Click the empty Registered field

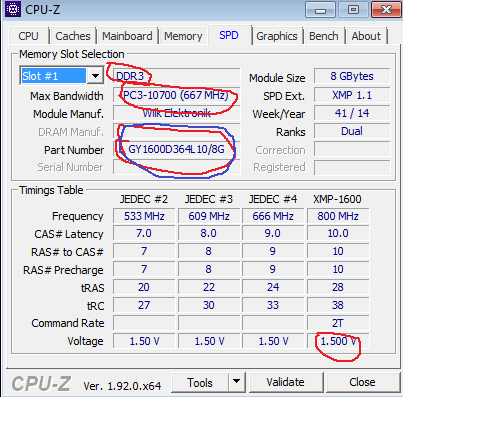point(352,167)
